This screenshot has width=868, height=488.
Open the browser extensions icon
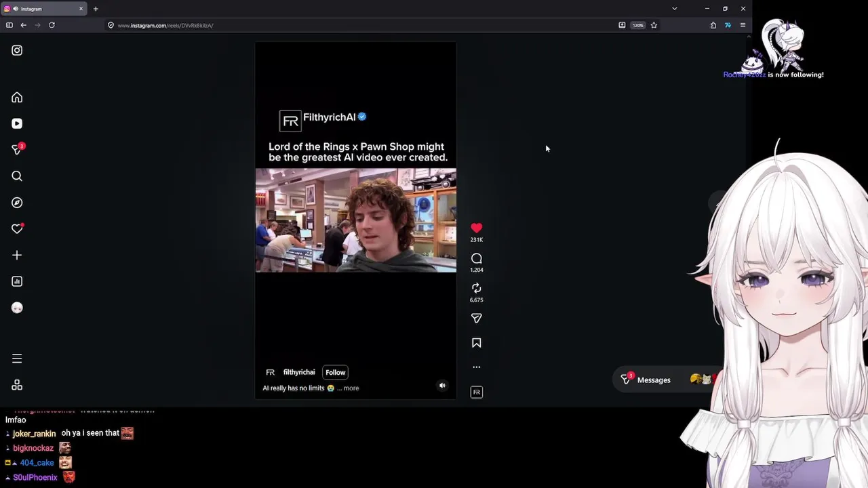point(713,25)
